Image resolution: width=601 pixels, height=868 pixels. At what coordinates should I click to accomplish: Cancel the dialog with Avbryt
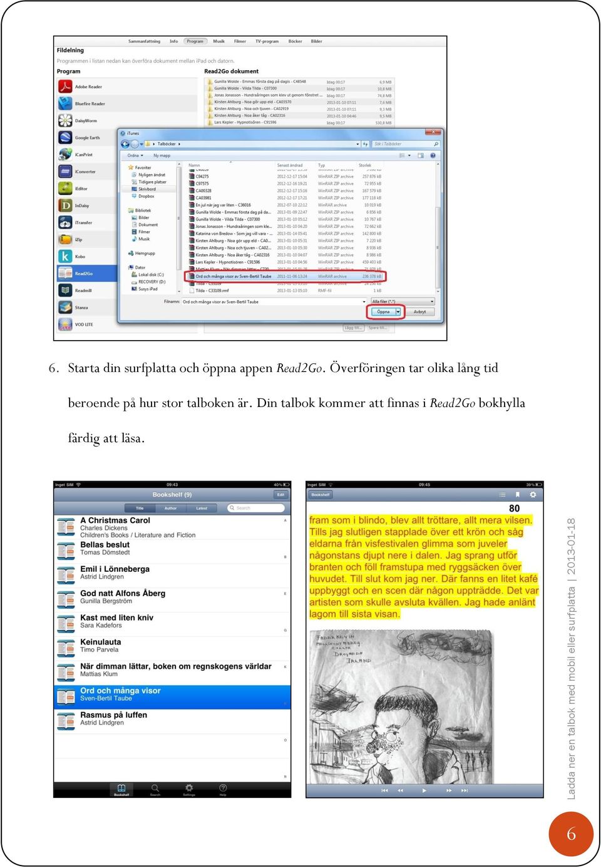[x=419, y=312]
